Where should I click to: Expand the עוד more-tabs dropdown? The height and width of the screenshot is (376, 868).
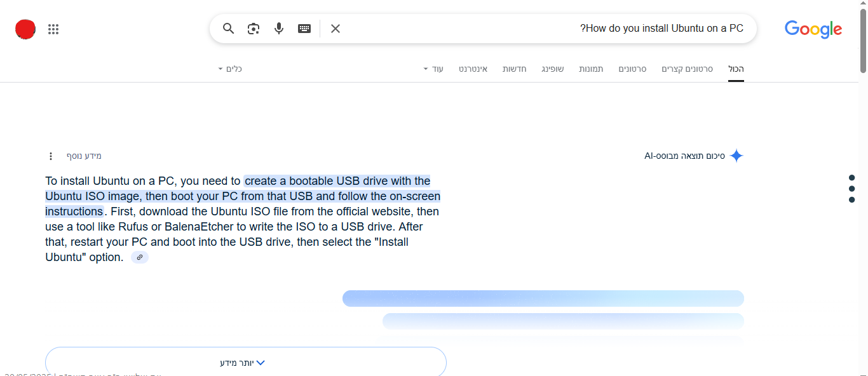coord(433,69)
